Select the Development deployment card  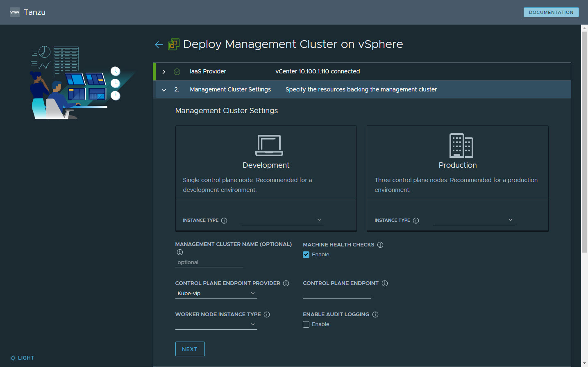[x=266, y=178]
